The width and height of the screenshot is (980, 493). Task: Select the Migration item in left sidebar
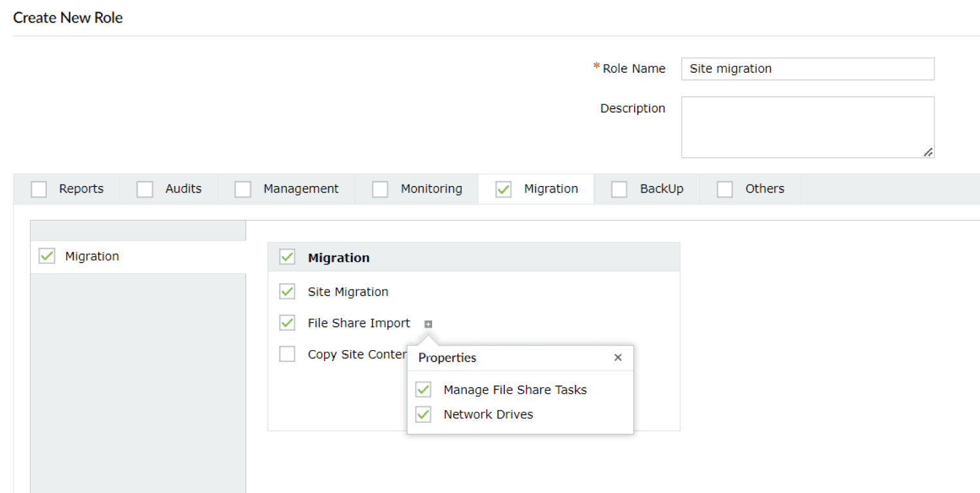pyautogui.click(x=92, y=257)
